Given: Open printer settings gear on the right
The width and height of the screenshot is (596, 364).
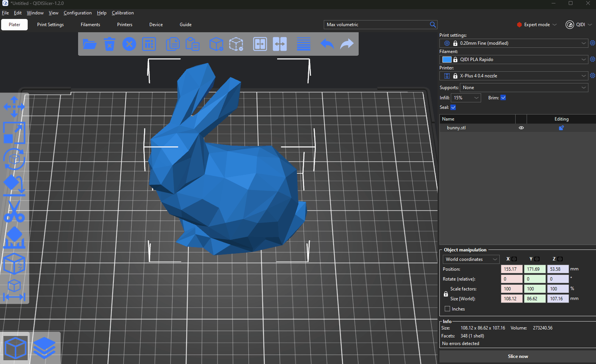Looking at the screenshot, I should (x=593, y=76).
